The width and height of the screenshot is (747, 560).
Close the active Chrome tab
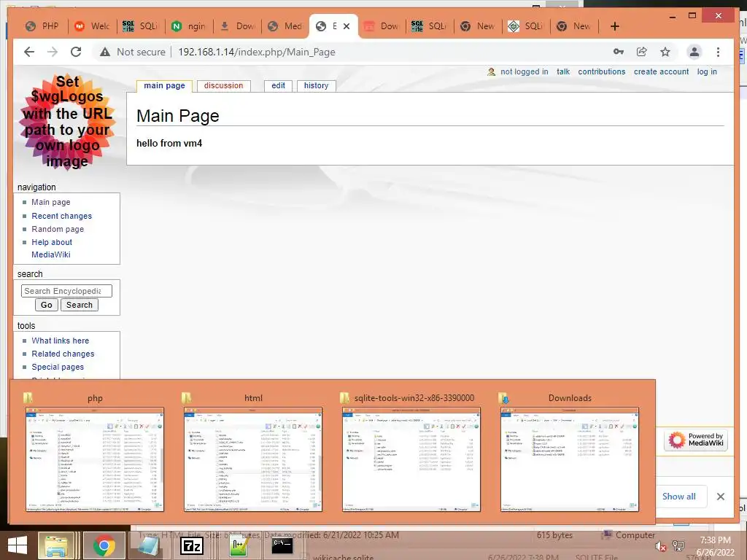click(x=347, y=26)
